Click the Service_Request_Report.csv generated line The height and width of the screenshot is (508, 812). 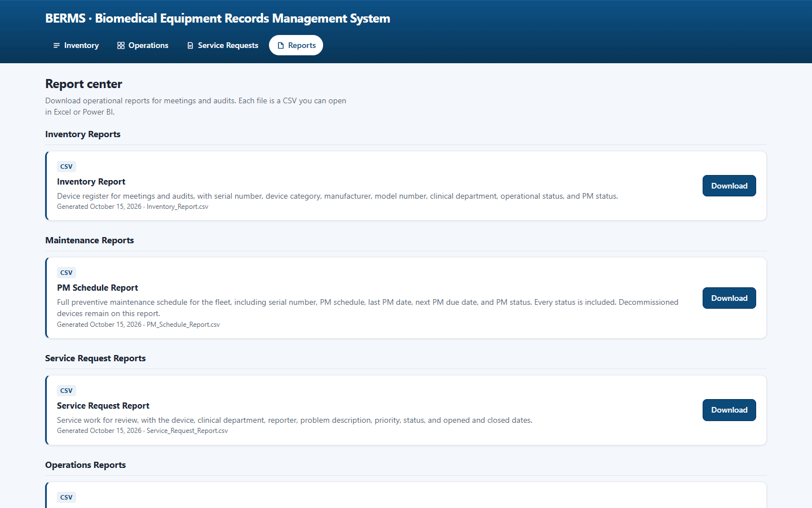coord(142,431)
